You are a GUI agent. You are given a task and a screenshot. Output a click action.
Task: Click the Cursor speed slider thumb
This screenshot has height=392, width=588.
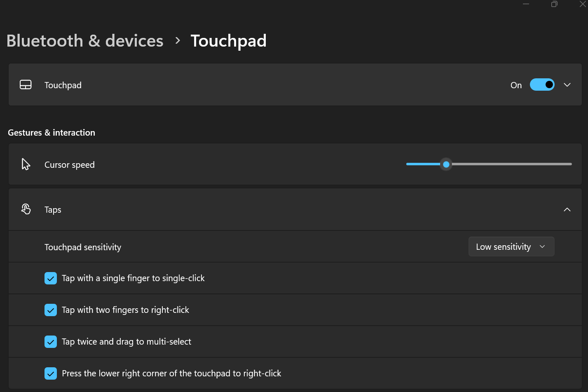click(x=446, y=164)
